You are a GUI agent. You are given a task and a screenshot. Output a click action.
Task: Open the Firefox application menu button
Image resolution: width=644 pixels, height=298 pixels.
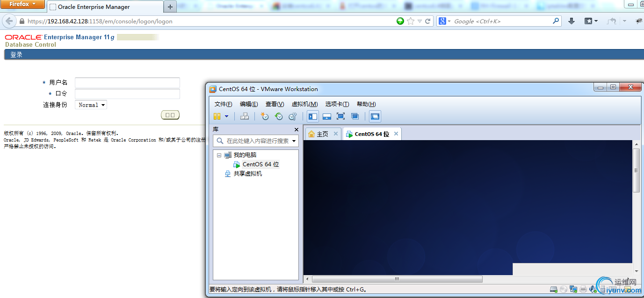(x=22, y=4)
